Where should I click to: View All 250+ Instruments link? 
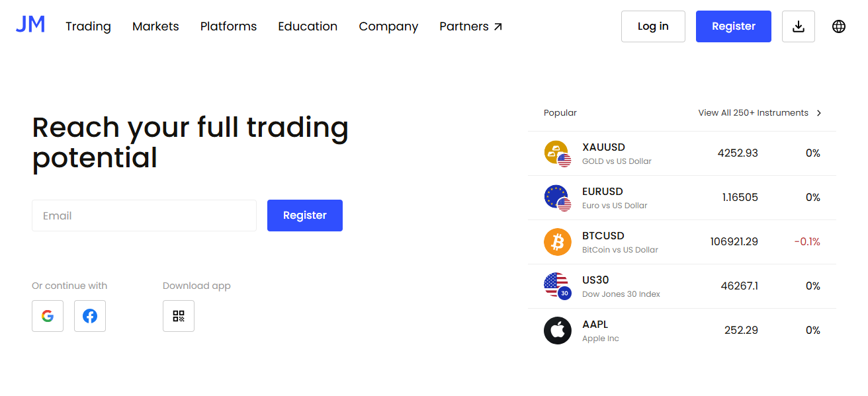coord(759,113)
